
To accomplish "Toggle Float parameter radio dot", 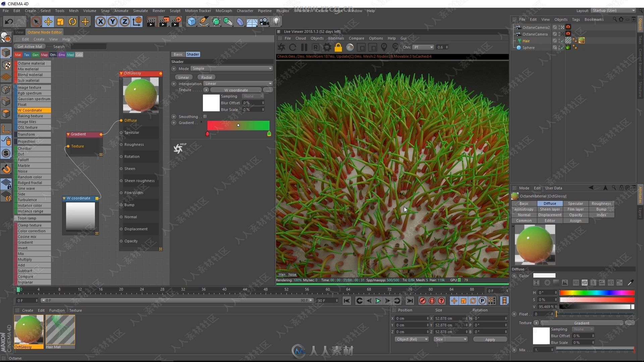I will coord(514,314).
